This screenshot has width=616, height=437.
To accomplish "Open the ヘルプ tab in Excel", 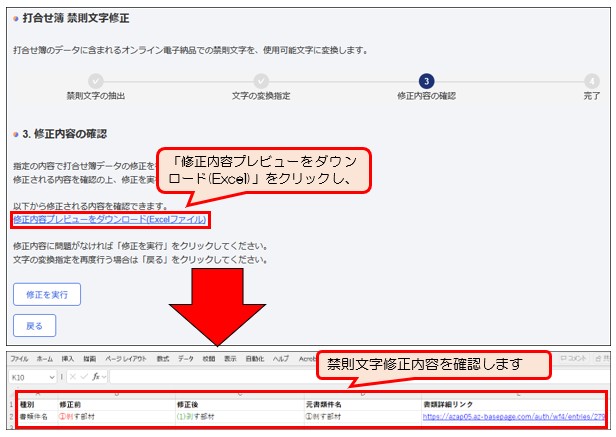I will pos(281,359).
